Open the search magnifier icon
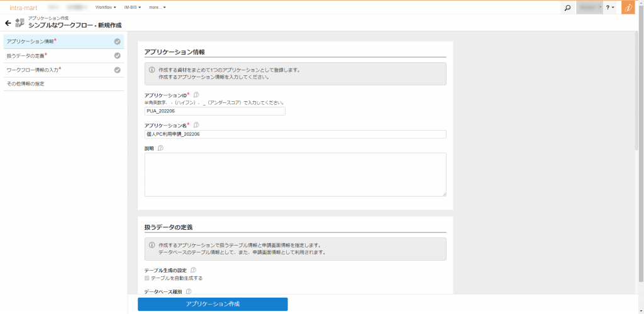644x314 pixels. coord(568,8)
